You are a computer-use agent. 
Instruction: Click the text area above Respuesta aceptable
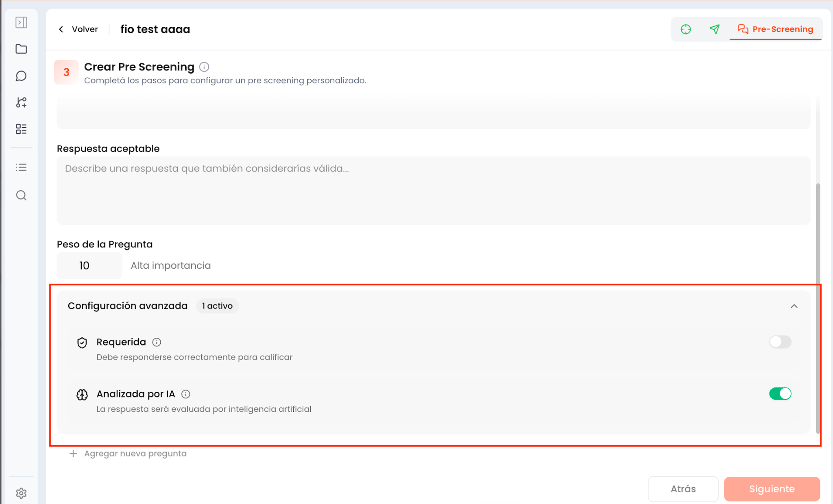434,113
